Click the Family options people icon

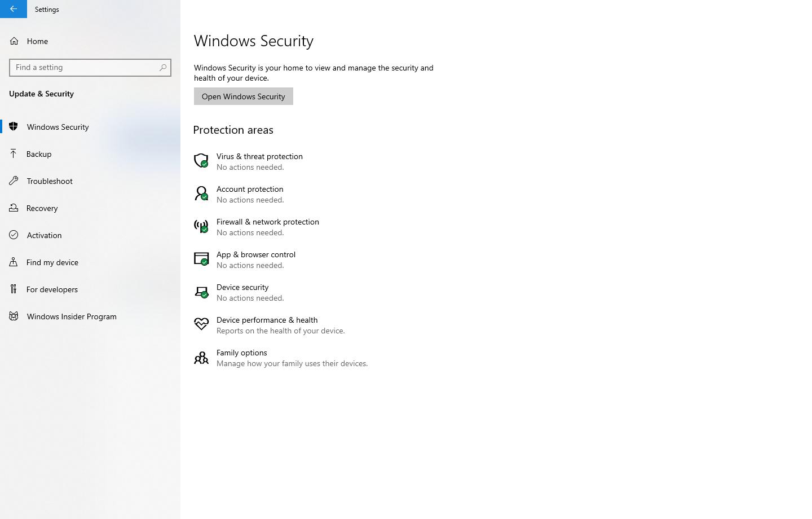pyautogui.click(x=201, y=357)
